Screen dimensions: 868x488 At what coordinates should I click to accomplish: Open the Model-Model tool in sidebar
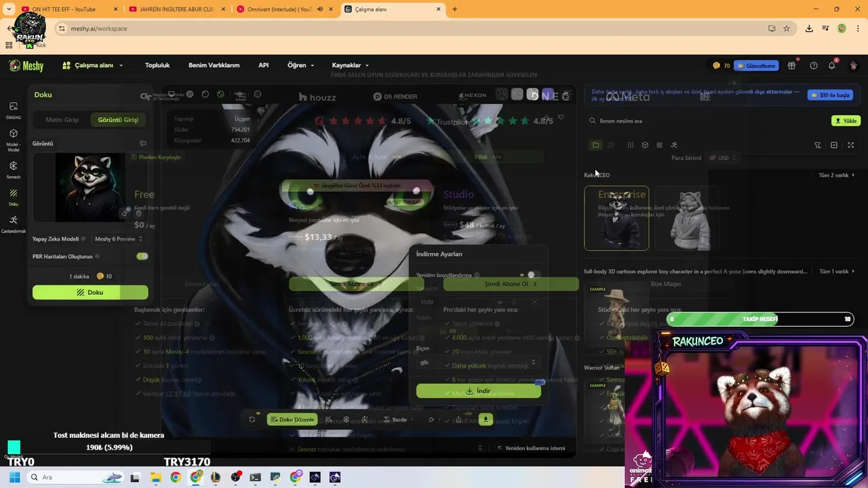pos(14,140)
